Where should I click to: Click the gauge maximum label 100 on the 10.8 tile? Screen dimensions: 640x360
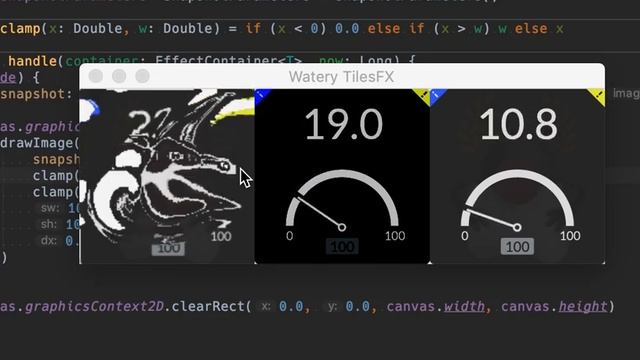click(570, 236)
